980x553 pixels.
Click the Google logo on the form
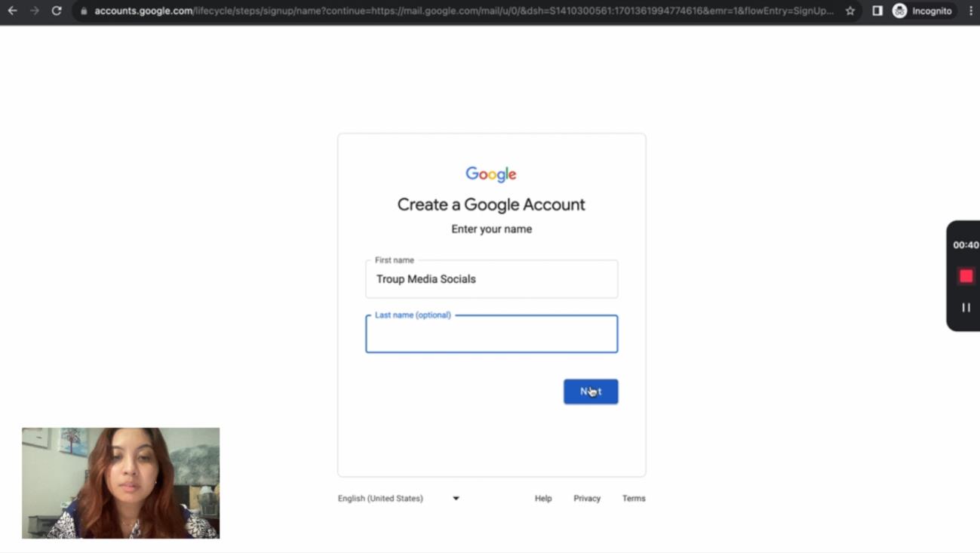(x=491, y=174)
